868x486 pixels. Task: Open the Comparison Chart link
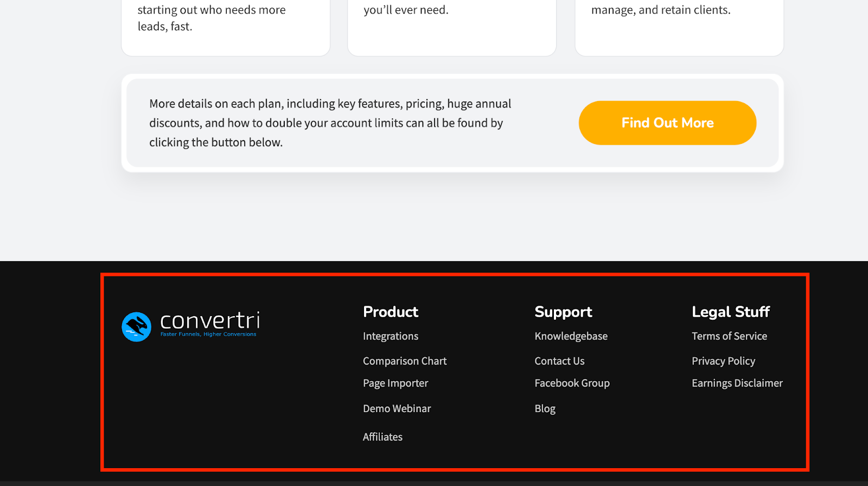405,361
